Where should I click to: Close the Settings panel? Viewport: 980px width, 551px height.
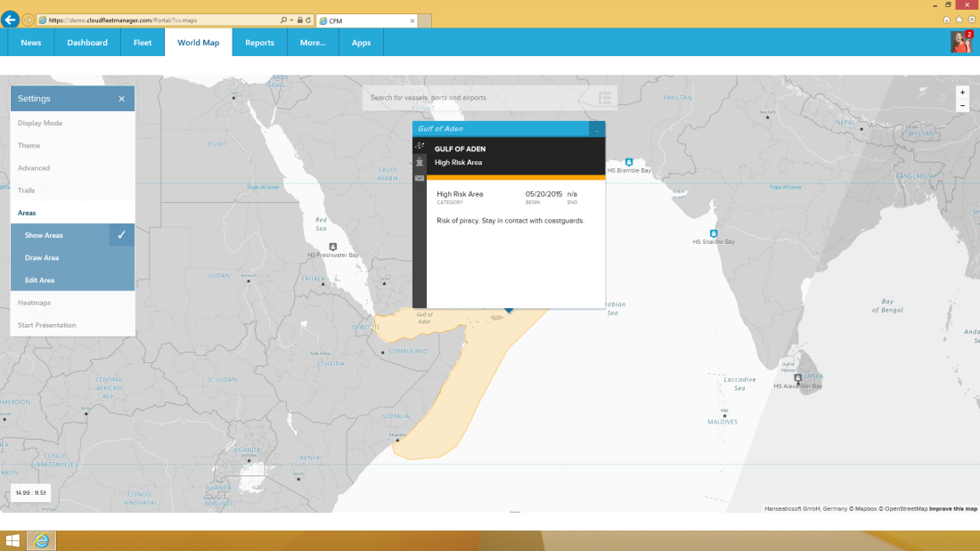click(x=122, y=99)
